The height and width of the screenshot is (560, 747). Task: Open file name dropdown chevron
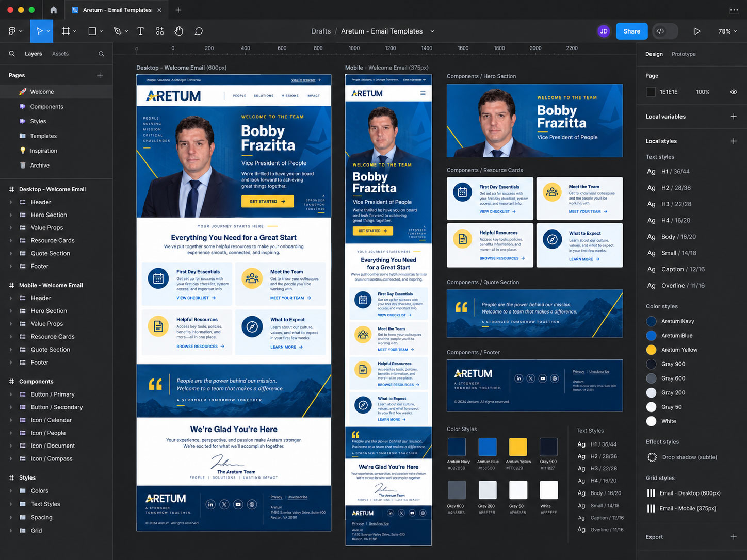(432, 31)
